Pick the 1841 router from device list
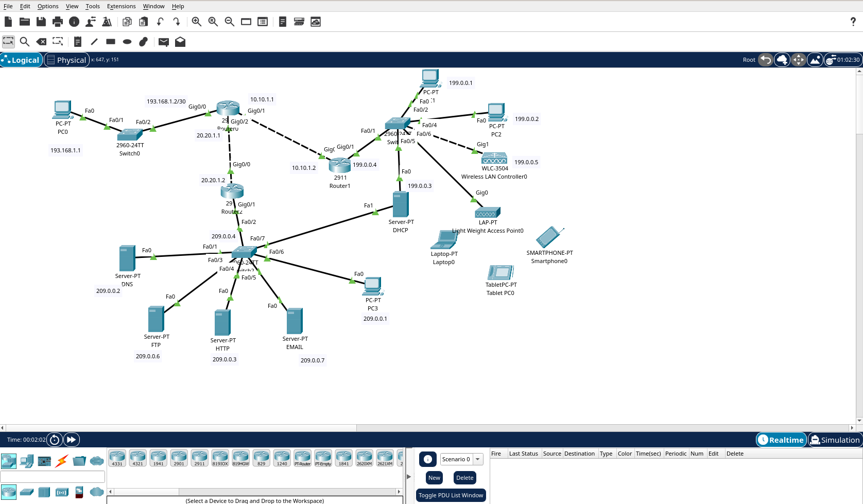The width and height of the screenshot is (863, 504). point(344,458)
